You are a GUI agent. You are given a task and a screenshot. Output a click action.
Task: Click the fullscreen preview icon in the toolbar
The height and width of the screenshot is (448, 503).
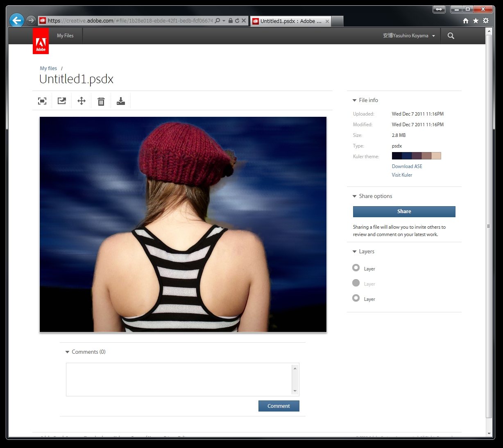click(42, 101)
